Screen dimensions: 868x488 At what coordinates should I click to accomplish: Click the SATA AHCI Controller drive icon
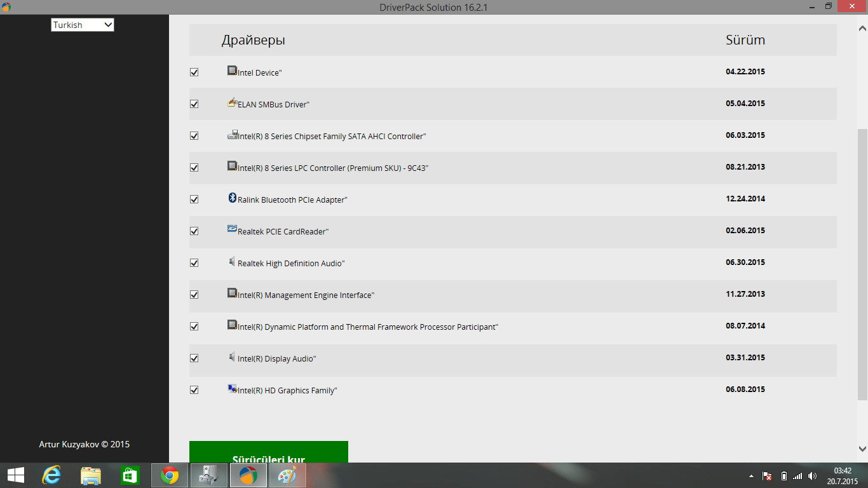pos(232,134)
